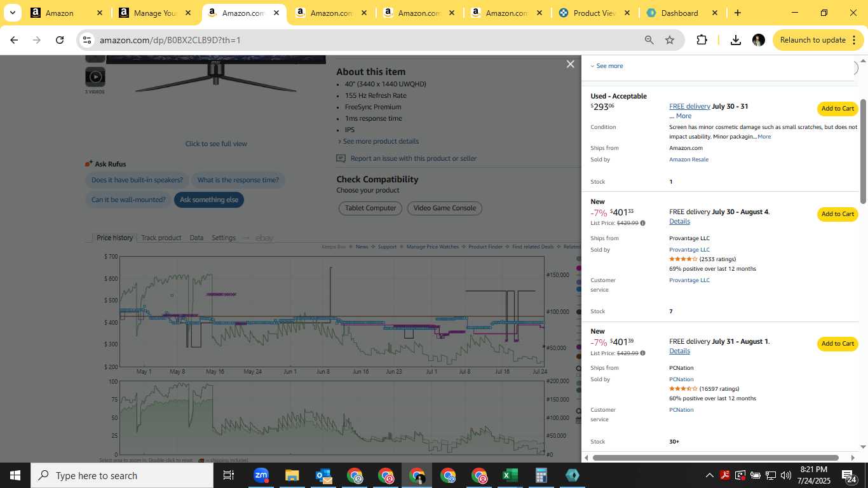Open the Windows Start menu
This screenshot has height=488, width=868.
pos(15,475)
